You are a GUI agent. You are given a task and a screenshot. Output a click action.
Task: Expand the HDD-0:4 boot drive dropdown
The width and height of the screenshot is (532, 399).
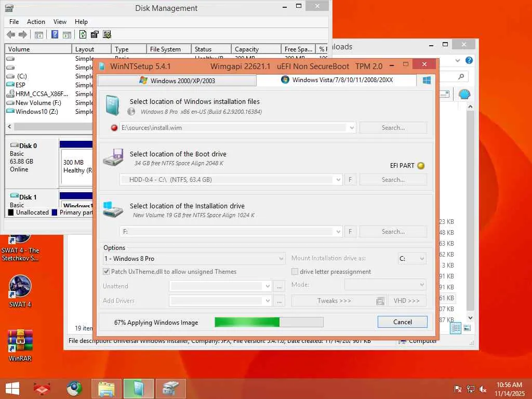338,180
